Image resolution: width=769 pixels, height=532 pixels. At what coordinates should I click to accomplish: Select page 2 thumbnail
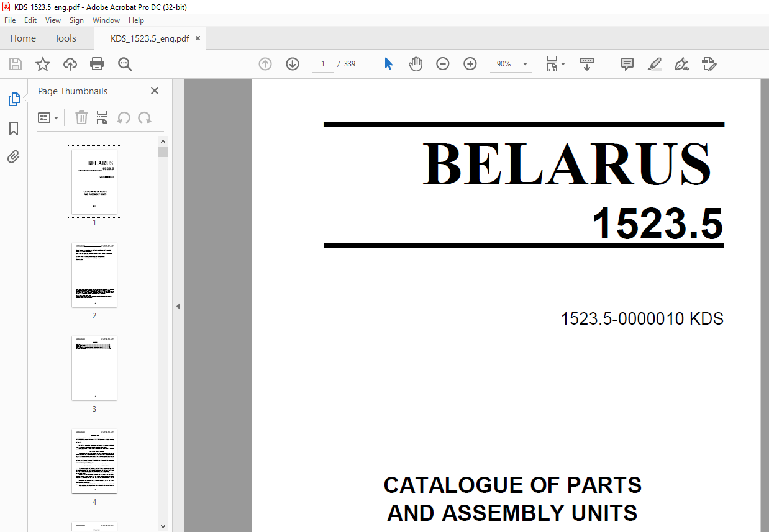tap(94, 274)
